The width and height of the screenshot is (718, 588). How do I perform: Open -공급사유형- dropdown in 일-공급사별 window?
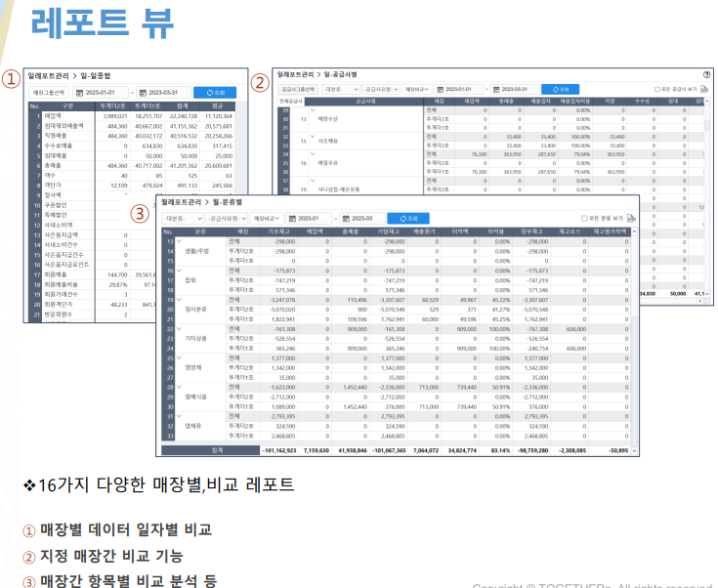(381, 89)
